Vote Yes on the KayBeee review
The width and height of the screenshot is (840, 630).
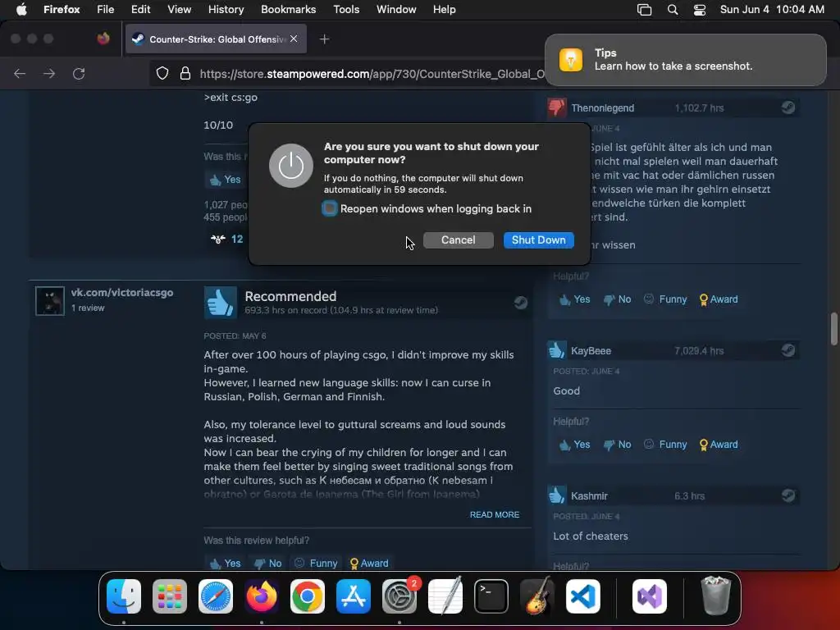point(574,445)
